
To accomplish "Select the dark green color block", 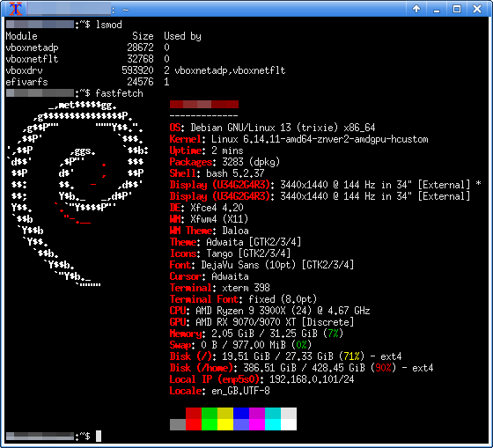I will pos(210,413).
